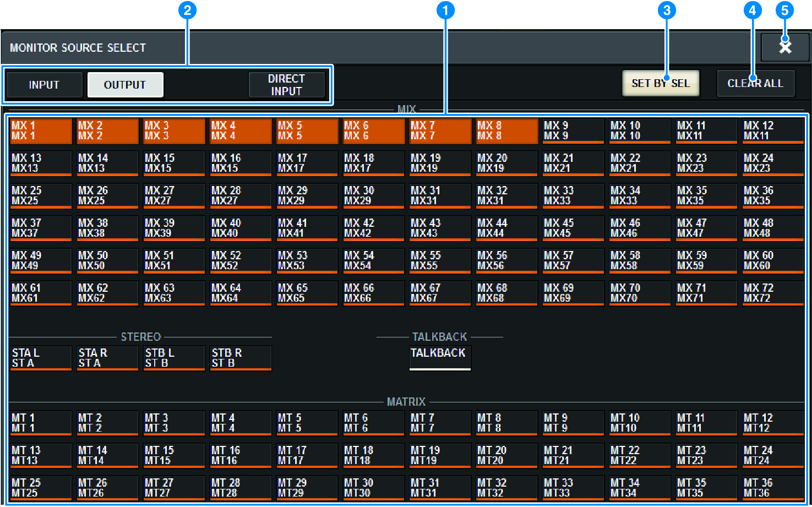The height and width of the screenshot is (507, 812).
Task: Select MX 49 as a monitor source
Action: (41, 260)
